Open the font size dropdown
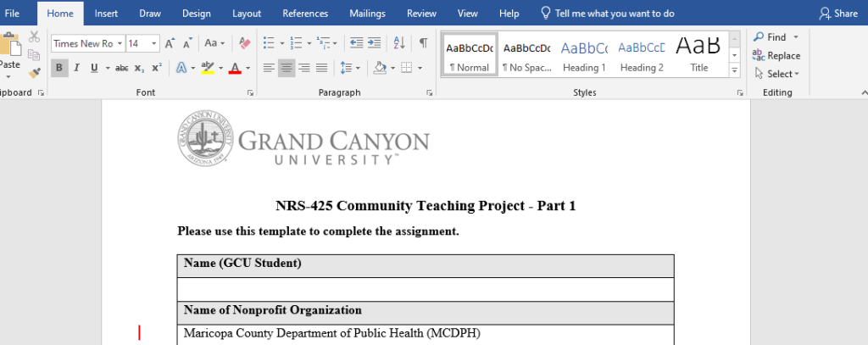This screenshot has width=868, height=345. tap(154, 43)
